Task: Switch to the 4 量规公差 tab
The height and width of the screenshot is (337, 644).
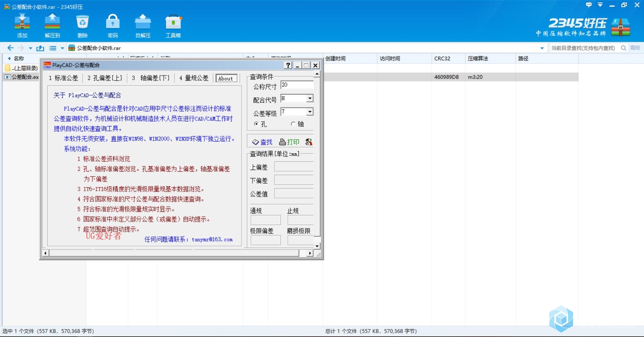Action: pos(194,78)
